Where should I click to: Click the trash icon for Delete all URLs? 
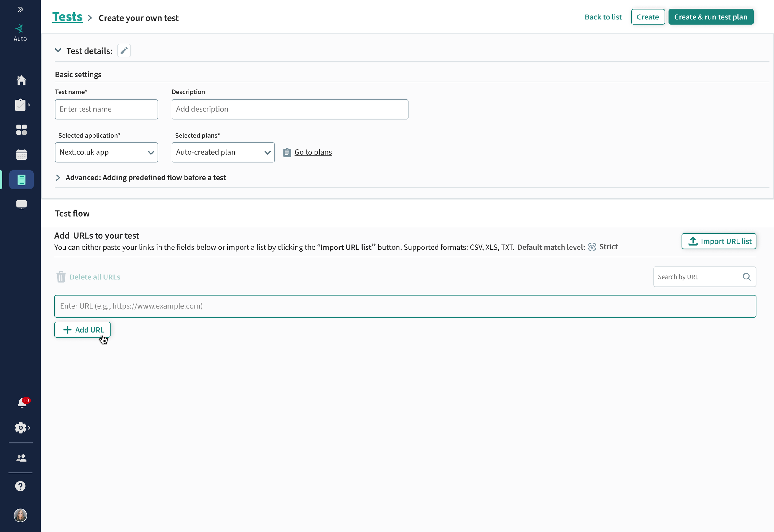(x=61, y=277)
